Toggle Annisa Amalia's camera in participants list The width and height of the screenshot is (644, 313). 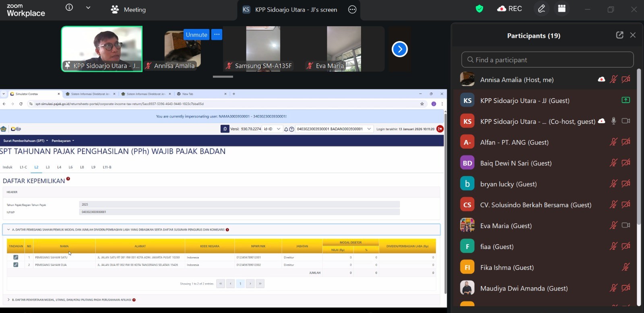[625, 80]
